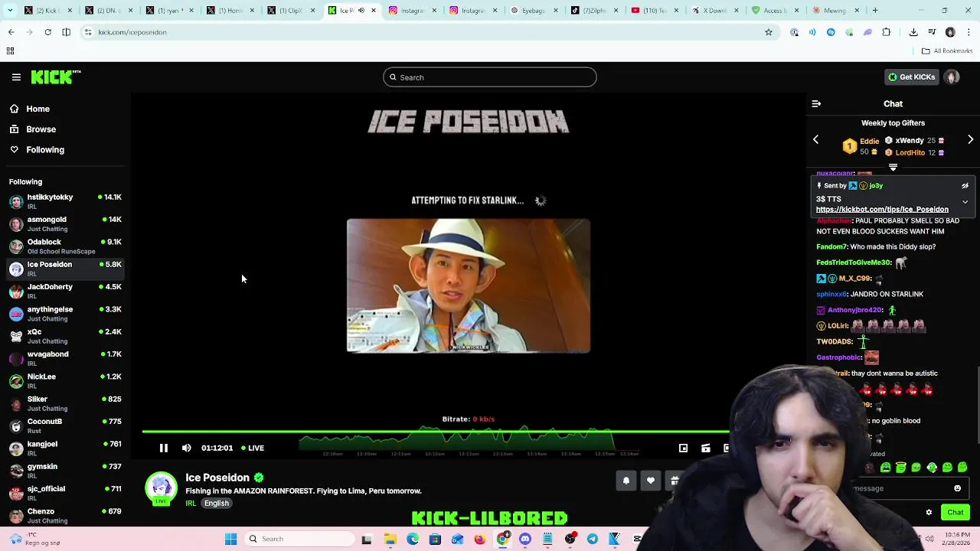980x551 pixels.
Task: Open JackDoherty channel in Following list
Action: [x=65, y=291]
